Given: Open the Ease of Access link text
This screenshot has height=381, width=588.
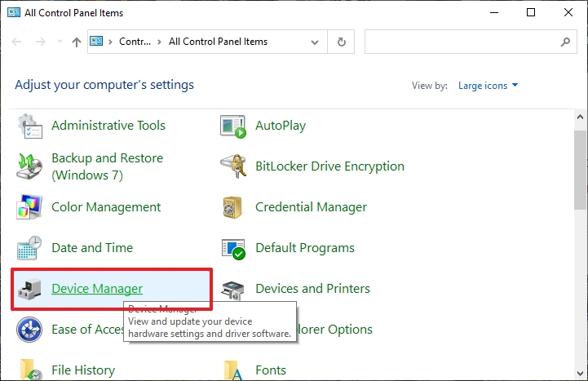Looking at the screenshot, I should (x=88, y=330).
